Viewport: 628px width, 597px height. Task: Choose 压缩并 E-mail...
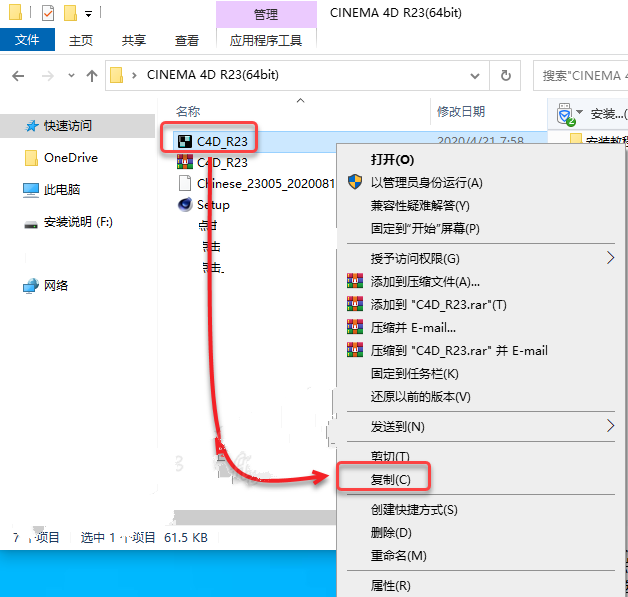click(x=413, y=328)
